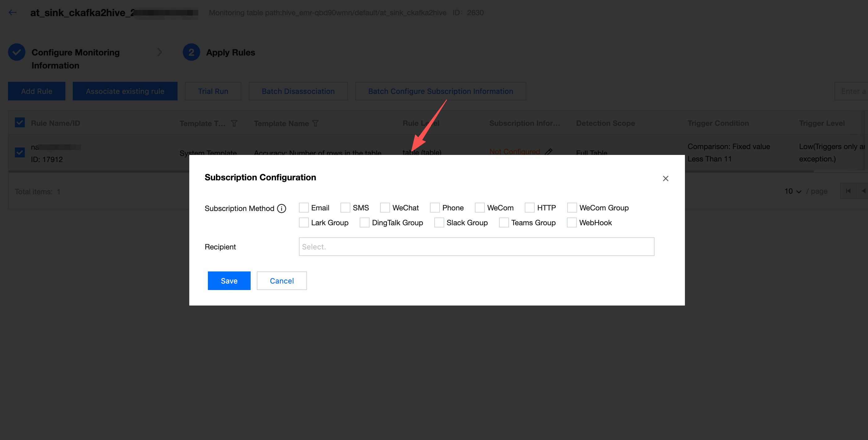The width and height of the screenshot is (868, 440).
Task: Enable the Email subscription checkbox
Action: point(304,208)
